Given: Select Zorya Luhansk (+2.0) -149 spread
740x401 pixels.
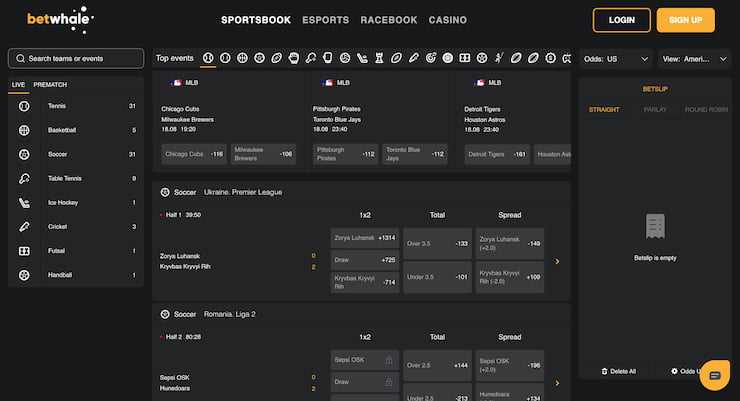Looking at the screenshot, I should pos(510,244).
